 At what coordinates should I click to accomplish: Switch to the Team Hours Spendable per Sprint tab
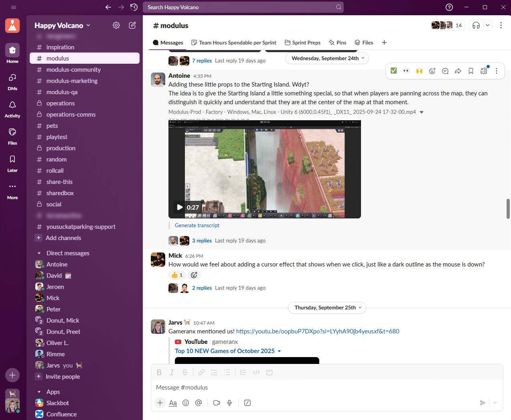click(x=233, y=42)
